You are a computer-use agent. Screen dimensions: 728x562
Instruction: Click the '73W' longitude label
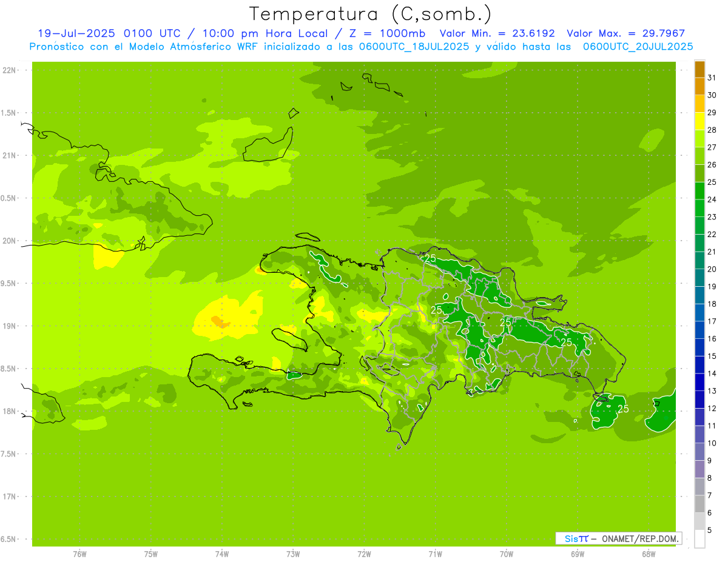[x=293, y=554]
